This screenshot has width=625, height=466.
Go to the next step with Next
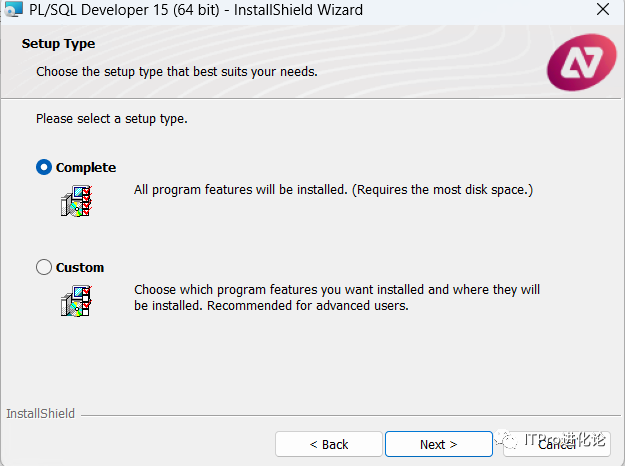click(438, 444)
